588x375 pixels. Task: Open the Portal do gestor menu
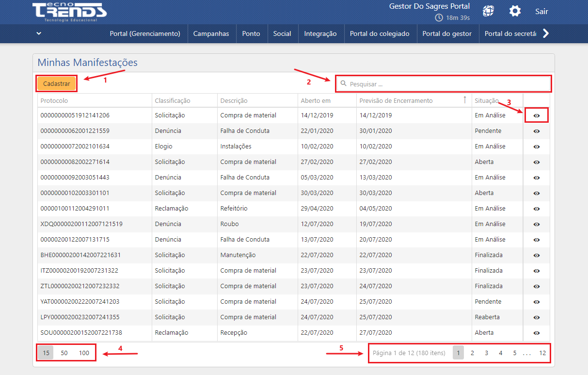(x=447, y=33)
